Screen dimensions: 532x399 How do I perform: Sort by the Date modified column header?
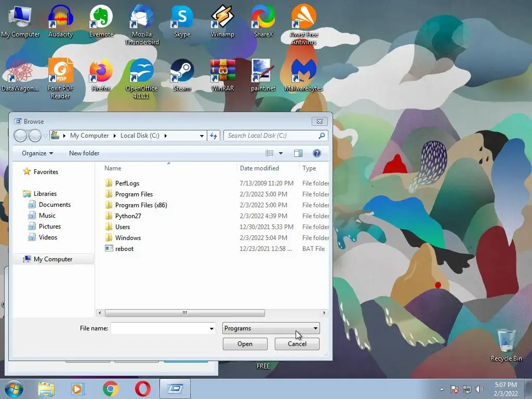tap(259, 168)
